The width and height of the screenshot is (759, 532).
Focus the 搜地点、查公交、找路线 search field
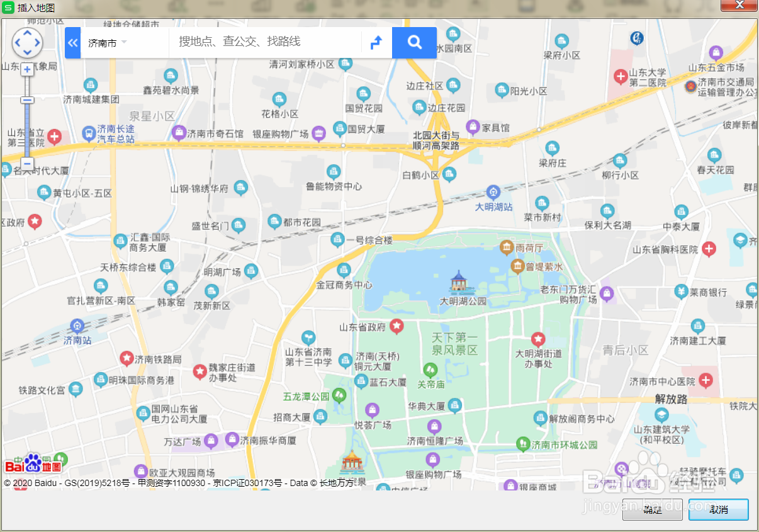point(264,42)
